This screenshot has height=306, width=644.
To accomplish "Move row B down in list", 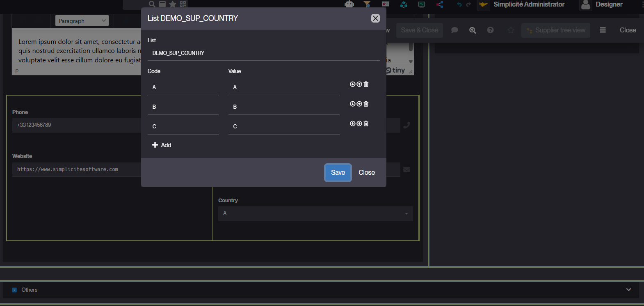I will click(352, 104).
